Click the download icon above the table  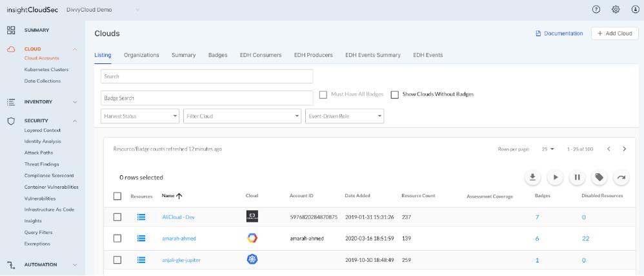[533, 177]
